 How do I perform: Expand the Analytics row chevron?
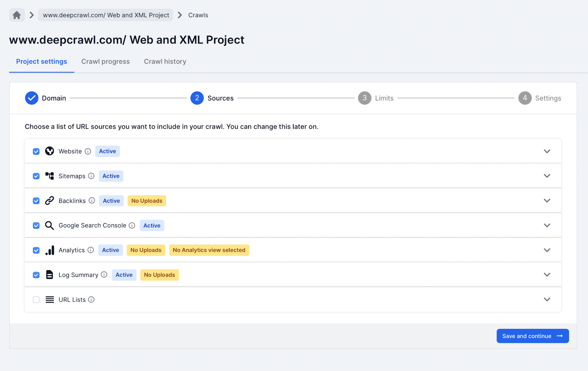click(x=547, y=250)
